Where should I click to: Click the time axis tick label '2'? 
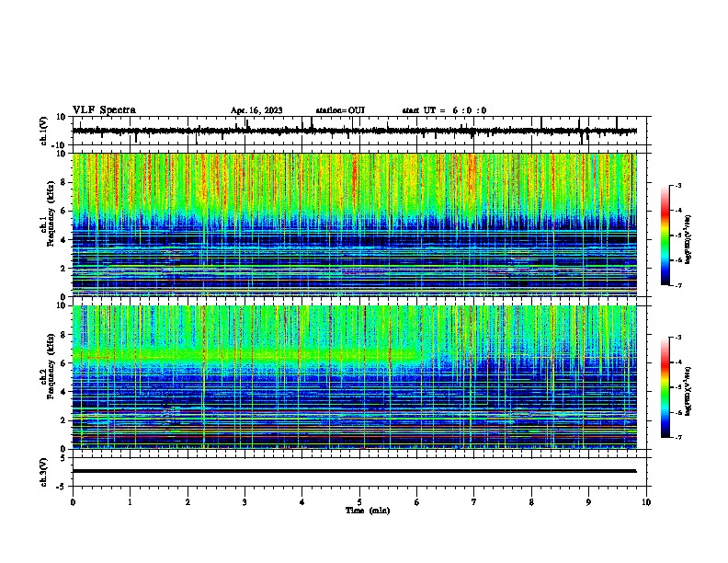tap(188, 502)
